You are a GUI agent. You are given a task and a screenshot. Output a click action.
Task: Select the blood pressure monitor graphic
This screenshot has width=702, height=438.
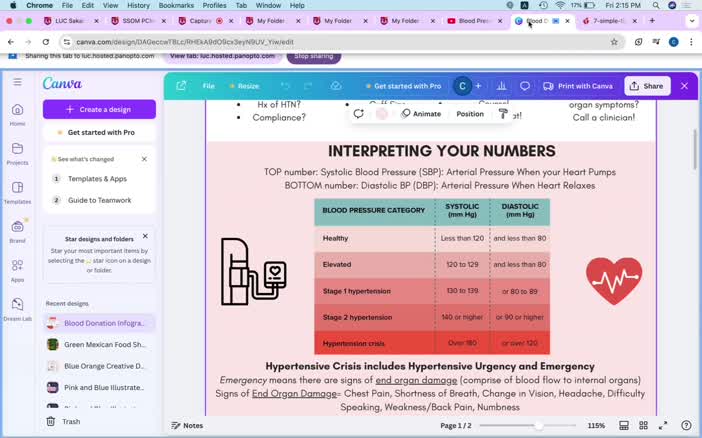point(253,272)
